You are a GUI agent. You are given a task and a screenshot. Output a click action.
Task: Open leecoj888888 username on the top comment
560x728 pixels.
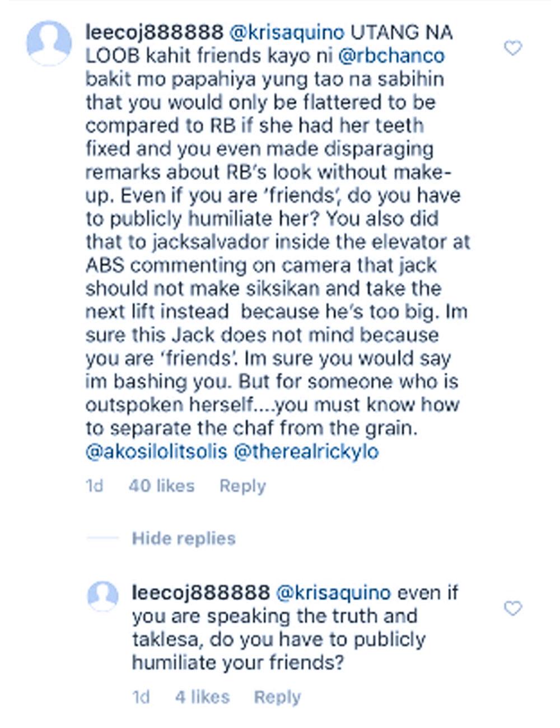coord(154,33)
